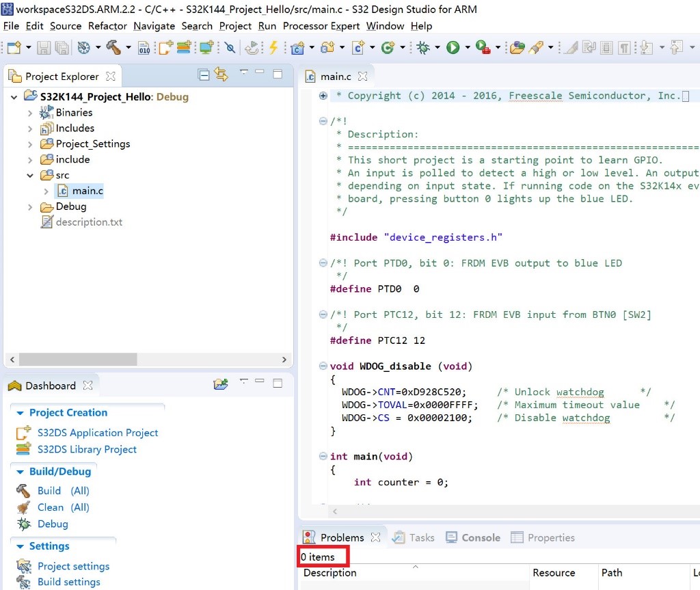The image size is (700, 590).
Task: Click the orange new application project toolbar icon
Action: (x=165, y=47)
